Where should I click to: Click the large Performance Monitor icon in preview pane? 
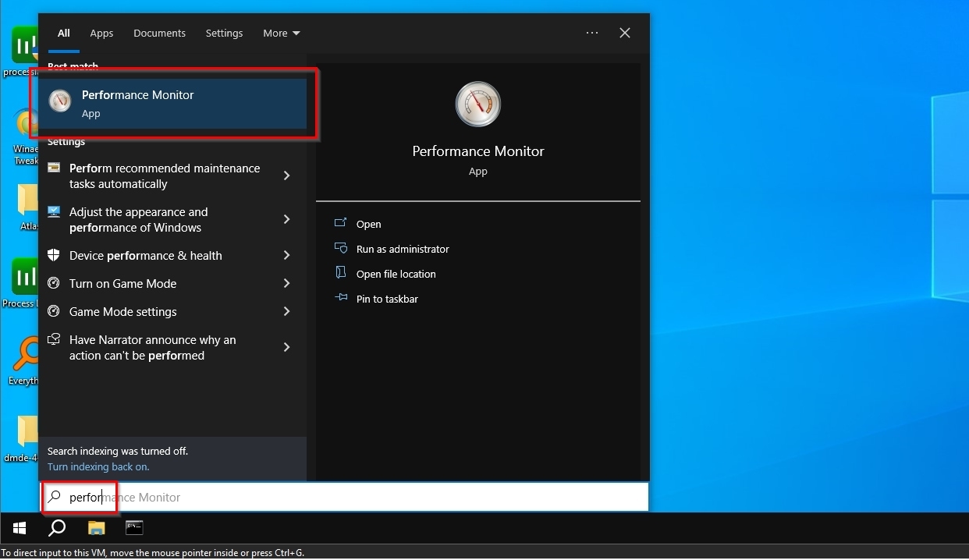click(x=478, y=105)
